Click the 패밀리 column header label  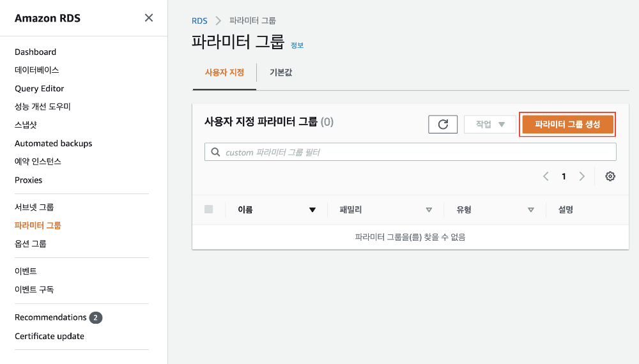(351, 209)
